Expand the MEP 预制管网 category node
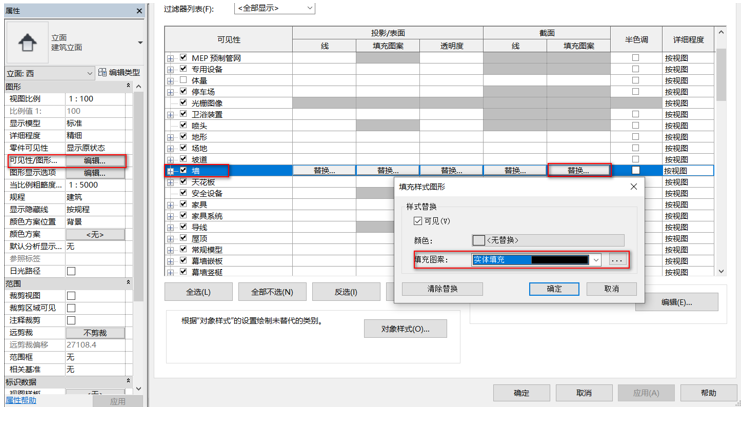756x421 pixels. click(171, 58)
